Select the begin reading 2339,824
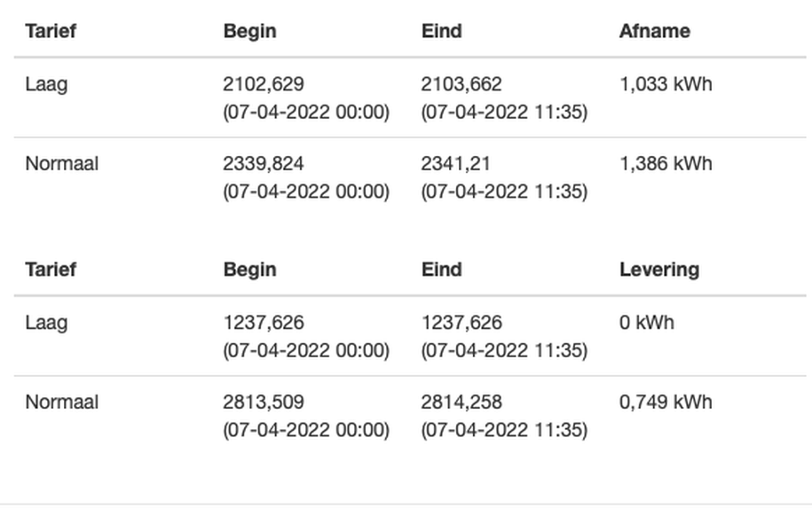 coord(264,164)
